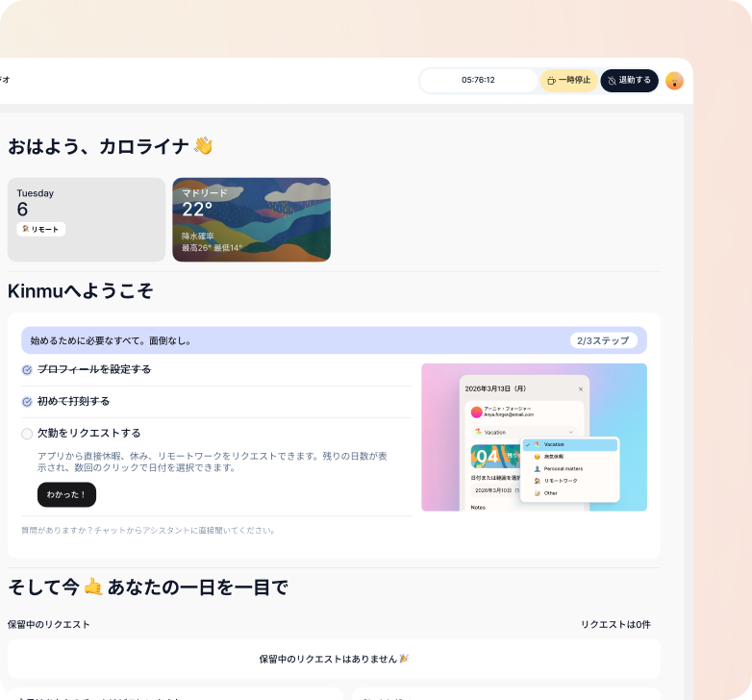
Task: Check the 欠勤をリクエストする step circle
Action: [x=27, y=434]
